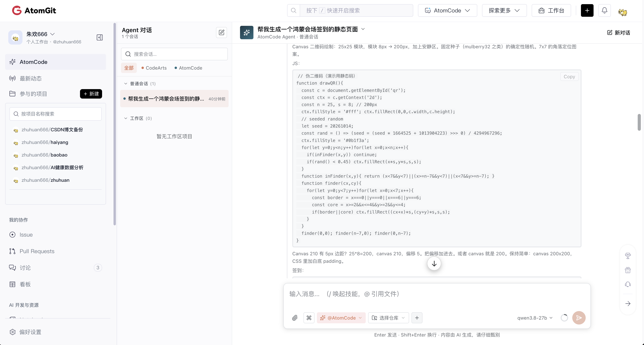
Task: Collapse the 工作区 group
Action: click(126, 118)
